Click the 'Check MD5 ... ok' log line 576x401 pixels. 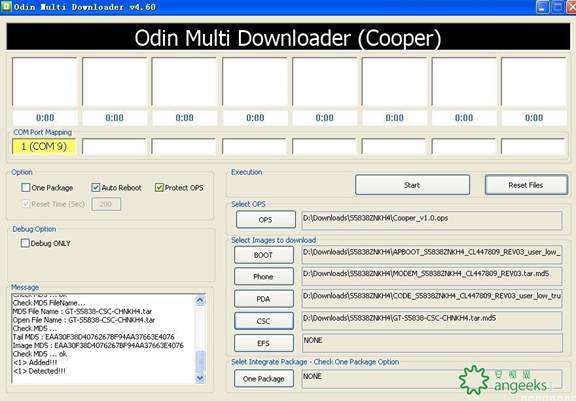pos(40,354)
